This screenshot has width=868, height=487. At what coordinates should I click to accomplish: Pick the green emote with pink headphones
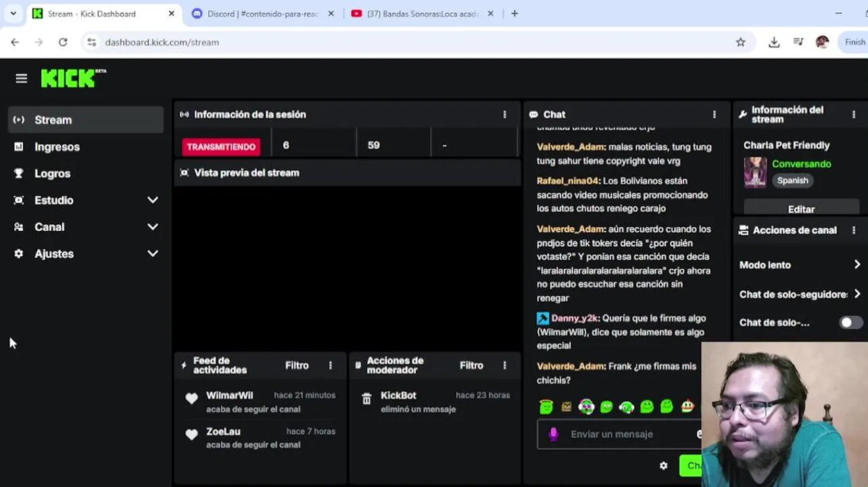coord(586,407)
